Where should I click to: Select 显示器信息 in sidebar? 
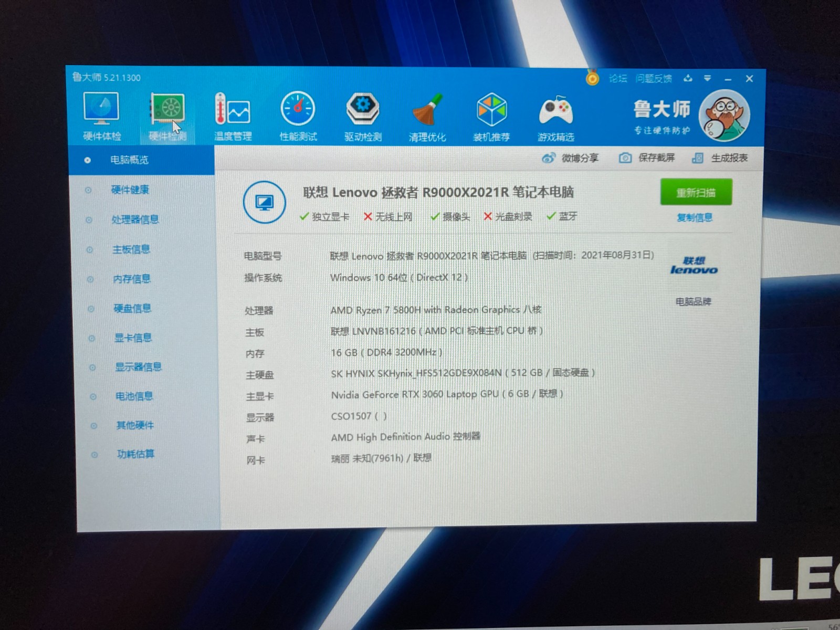coord(138,367)
